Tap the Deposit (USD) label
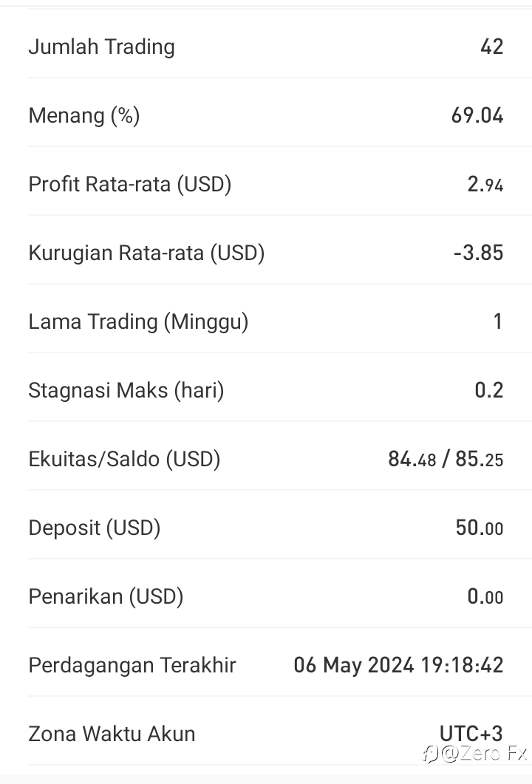 (95, 528)
